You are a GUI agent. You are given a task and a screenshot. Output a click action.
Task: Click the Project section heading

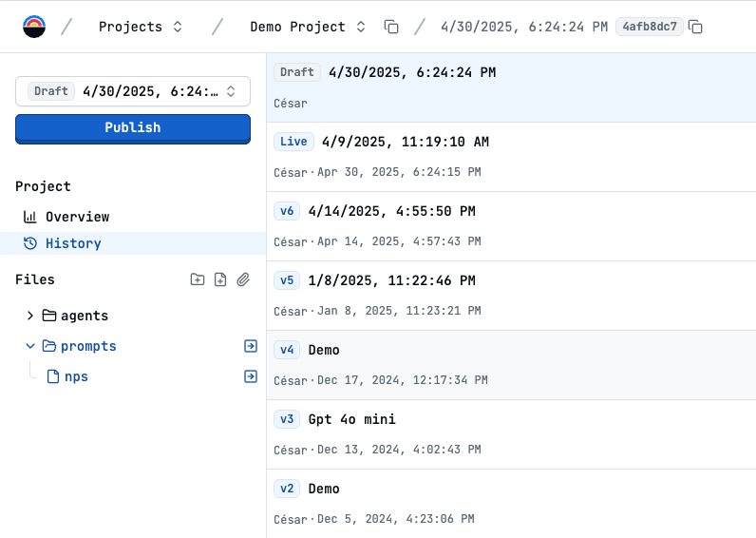point(43,186)
